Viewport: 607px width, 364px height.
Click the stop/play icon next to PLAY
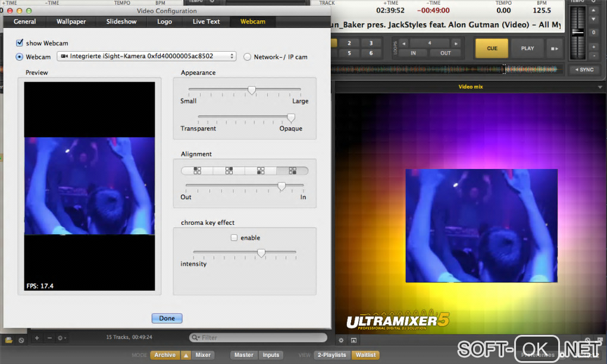coord(555,48)
